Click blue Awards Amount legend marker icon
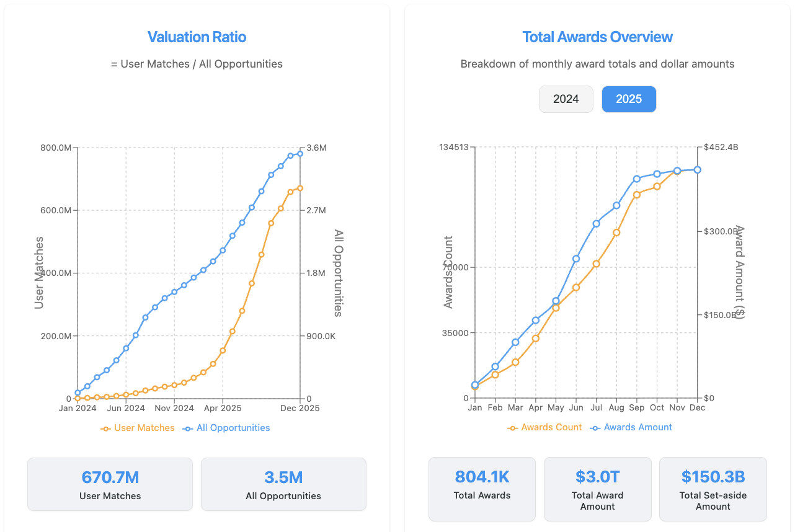 (x=595, y=428)
